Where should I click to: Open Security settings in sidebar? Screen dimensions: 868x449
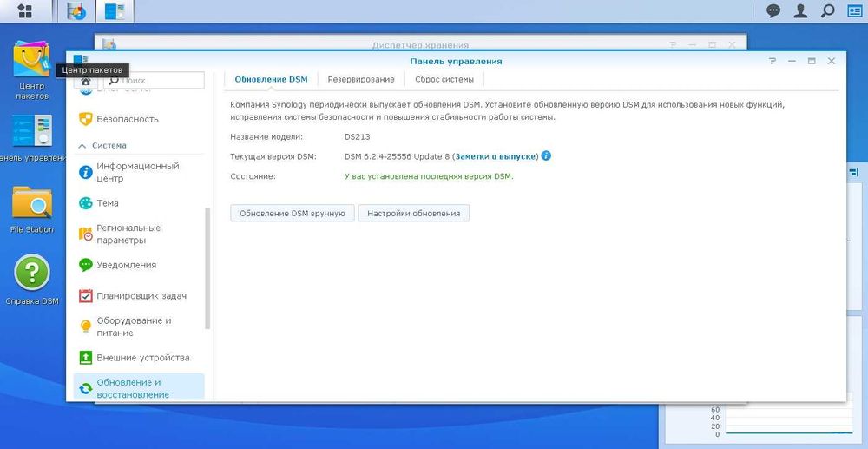[139, 119]
